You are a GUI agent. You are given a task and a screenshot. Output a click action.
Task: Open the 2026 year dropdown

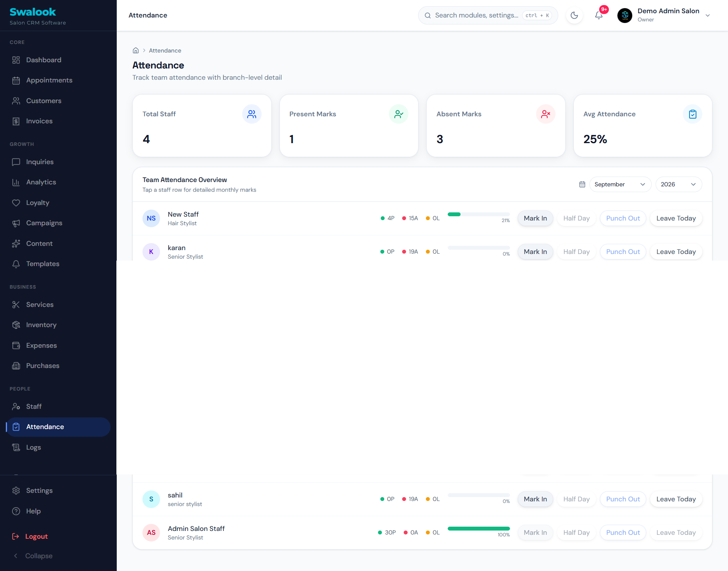[679, 184]
